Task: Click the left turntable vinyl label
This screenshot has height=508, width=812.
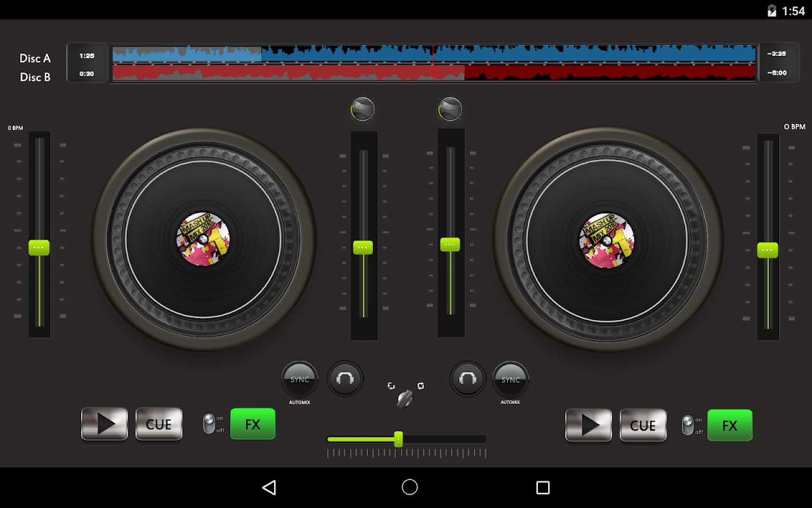Action: [x=203, y=239]
